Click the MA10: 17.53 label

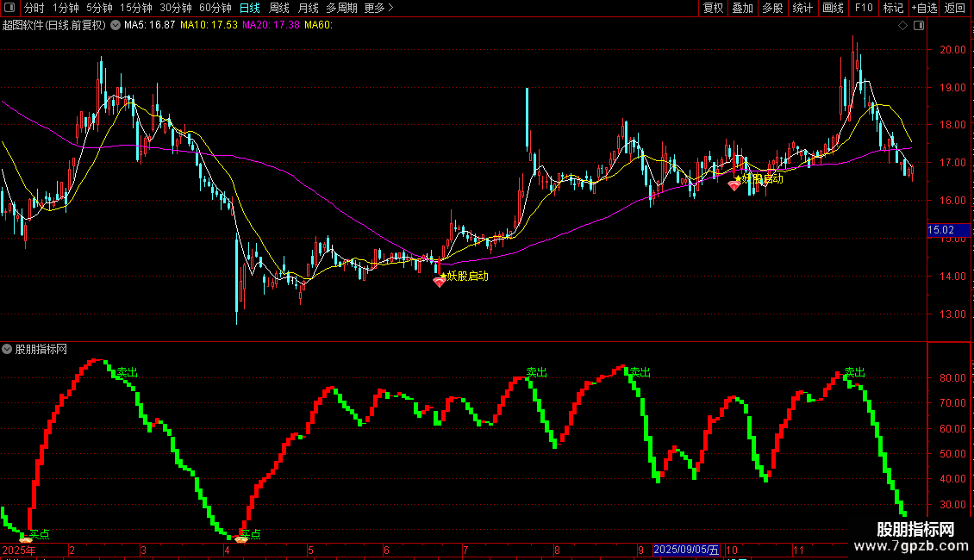pyautogui.click(x=209, y=26)
